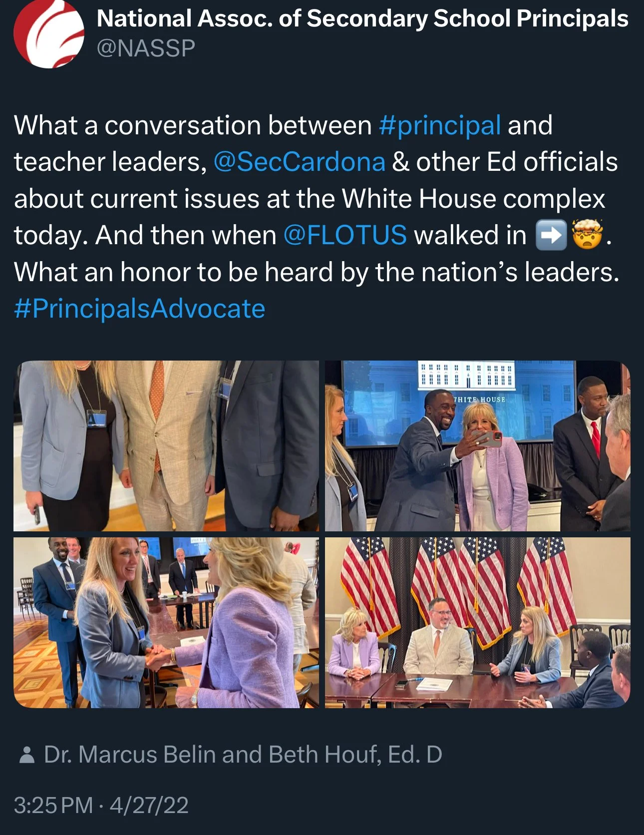
Task: Follow the #PrincipalsAdvocate hashtag
Action: [x=140, y=309]
